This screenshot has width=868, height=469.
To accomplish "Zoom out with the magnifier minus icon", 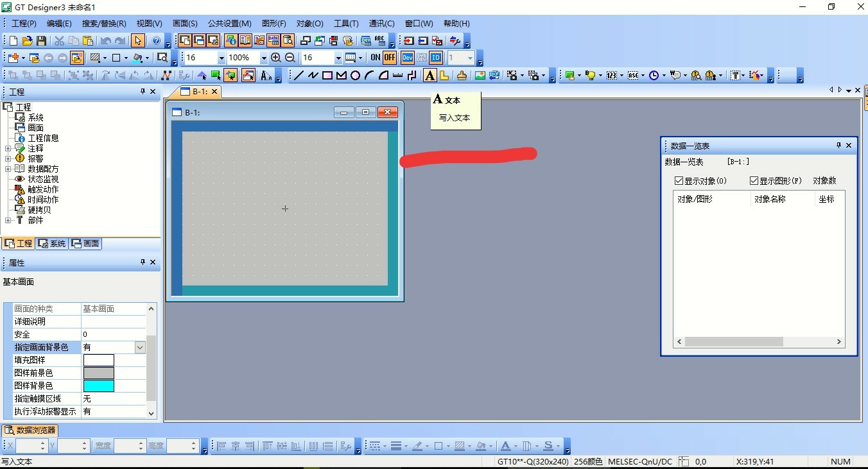I will point(290,58).
